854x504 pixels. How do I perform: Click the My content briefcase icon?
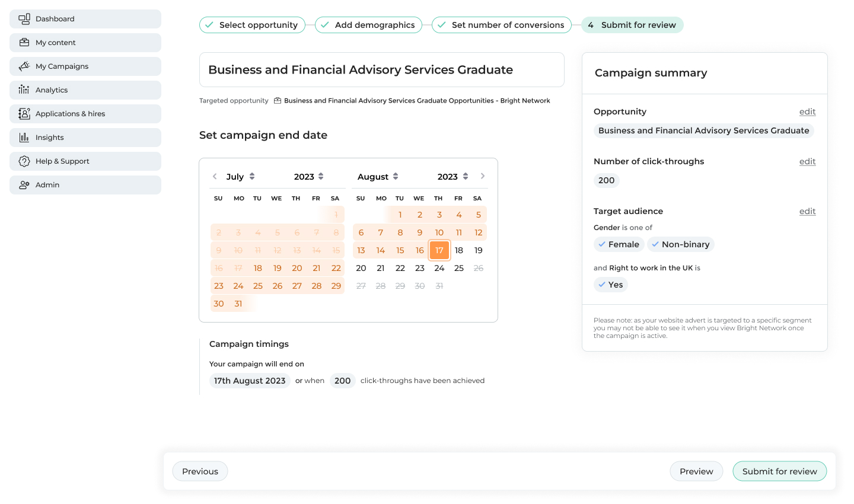(x=24, y=43)
